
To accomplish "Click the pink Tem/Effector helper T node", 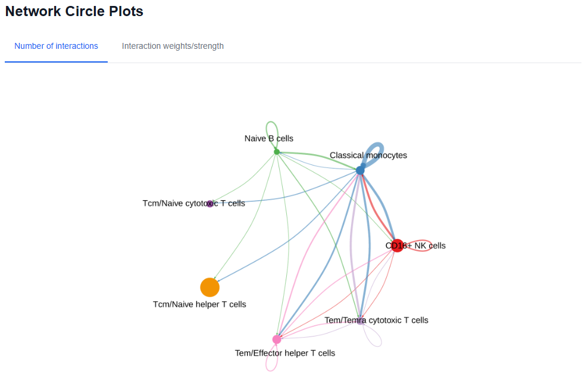I will click(x=277, y=339).
